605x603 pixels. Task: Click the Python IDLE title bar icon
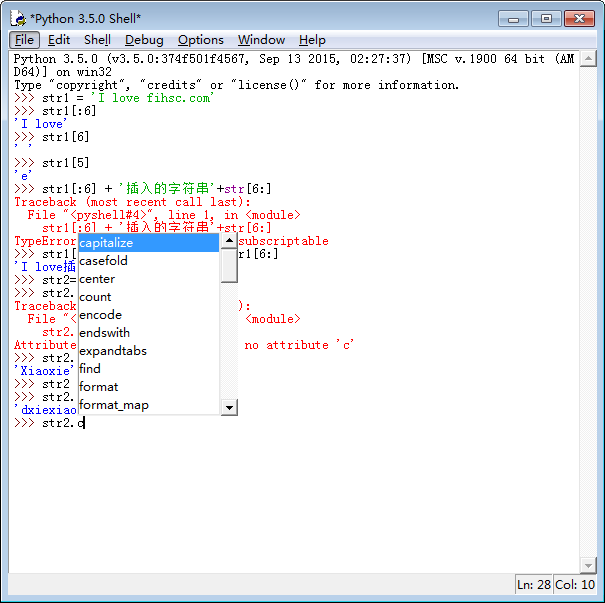[x=17, y=18]
